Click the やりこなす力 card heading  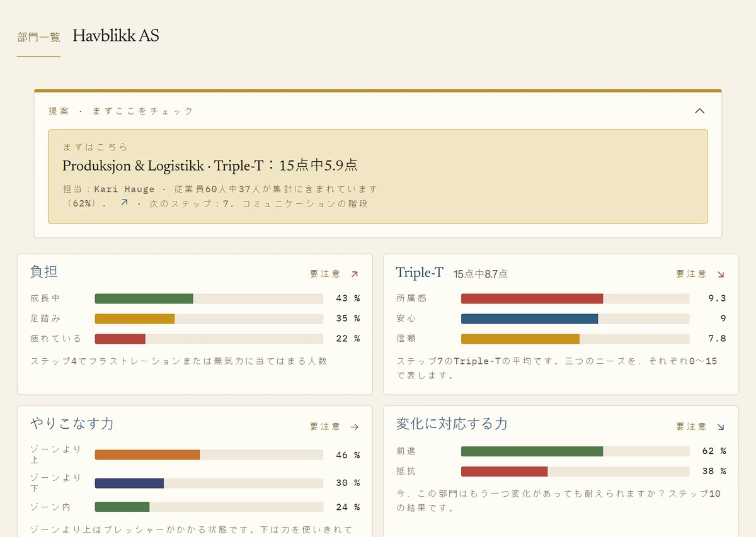tap(72, 424)
